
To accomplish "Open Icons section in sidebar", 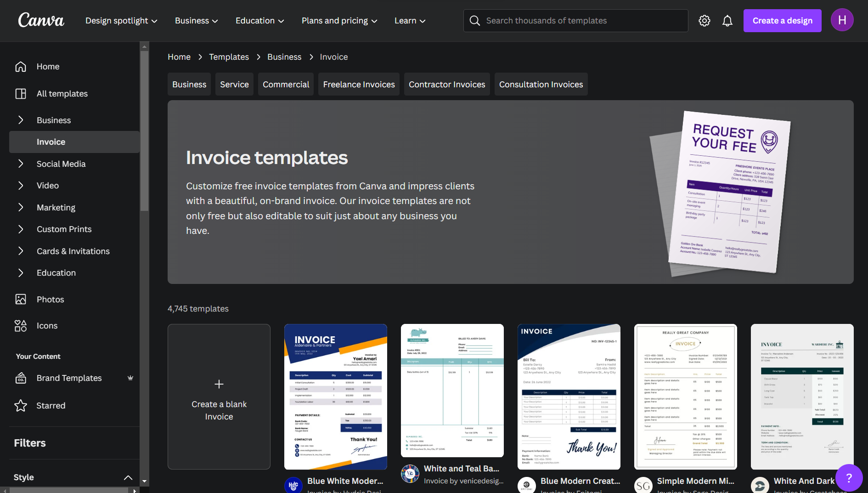I will pyautogui.click(x=47, y=326).
